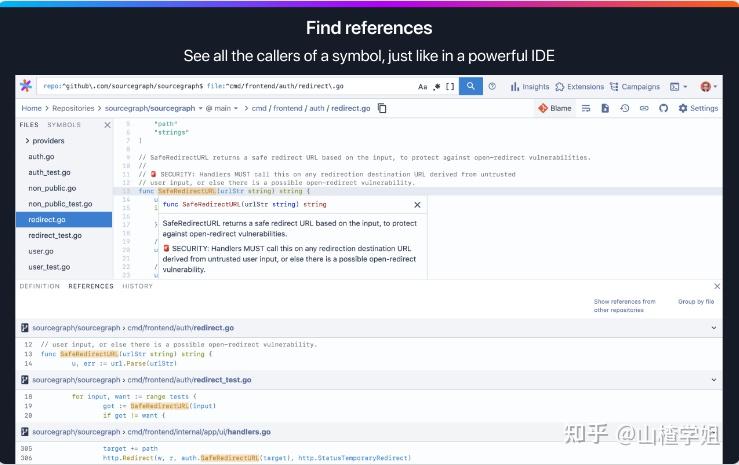The height and width of the screenshot is (465, 739).
Task: Open the user avatar menu
Action: (708, 87)
